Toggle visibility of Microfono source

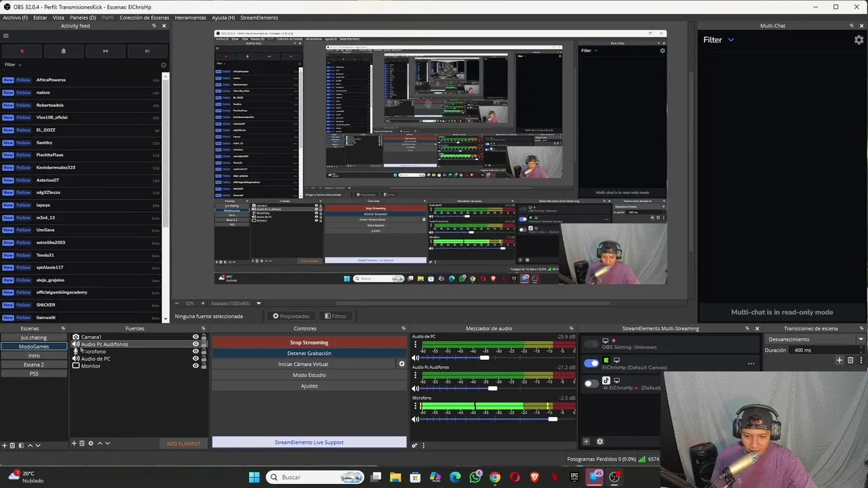coord(195,351)
